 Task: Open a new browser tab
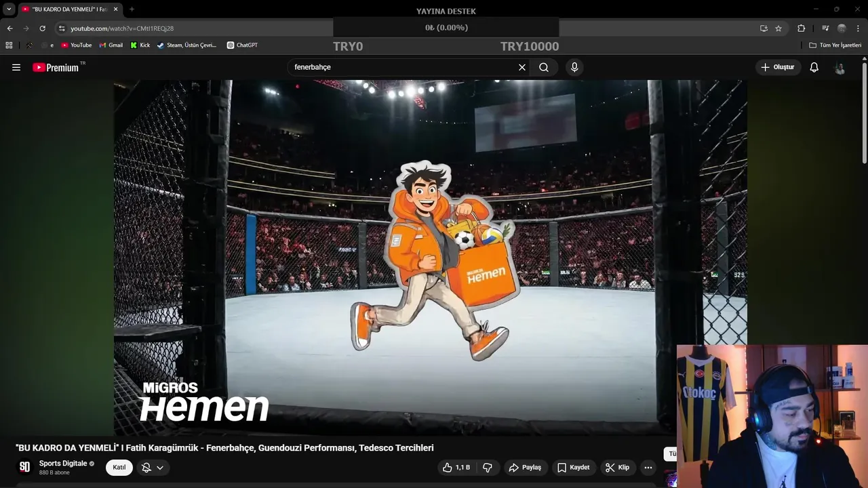pos(132,9)
